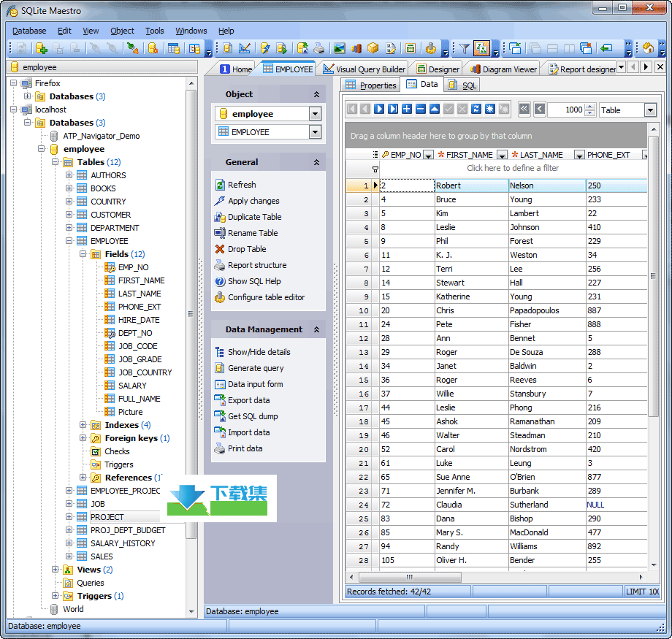672x639 pixels.
Task: Open the Table view mode dropdown
Action: 650,110
